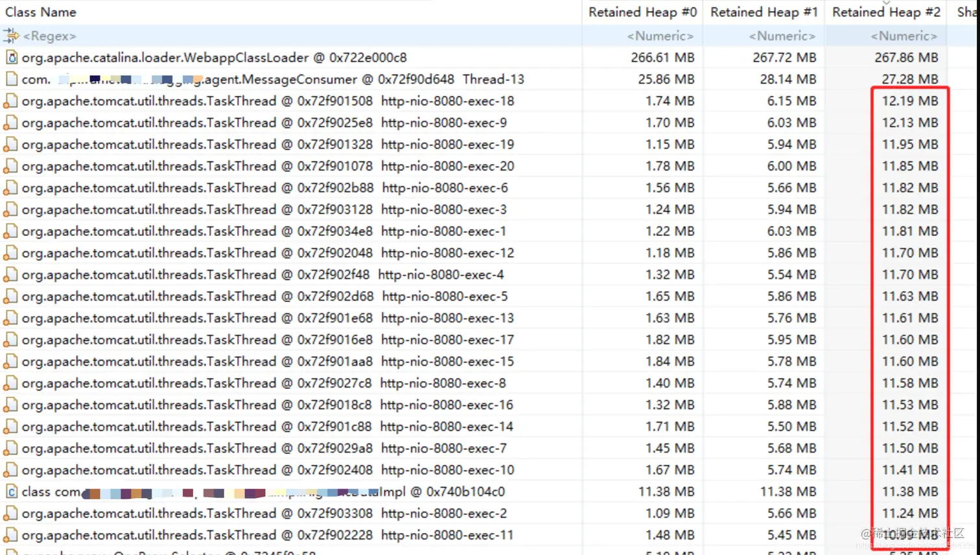
Task: Click the 1.18 MB value for exec-12
Action: tap(670, 253)
